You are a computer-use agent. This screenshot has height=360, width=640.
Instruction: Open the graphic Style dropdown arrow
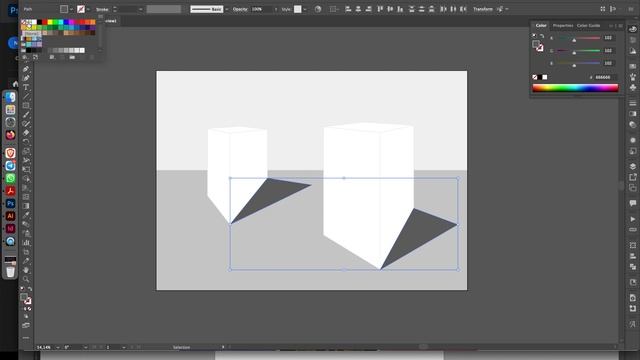[304, 9]
